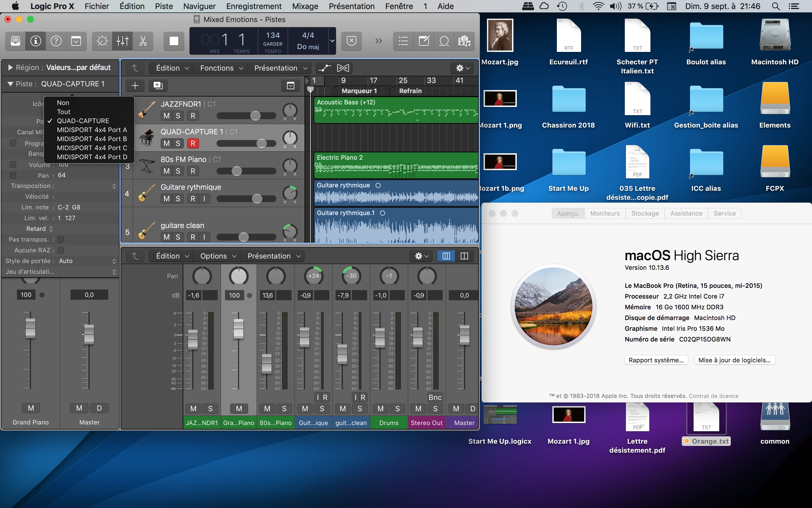
Task: Open the Media Browser icon
Action: click(464, 41)
